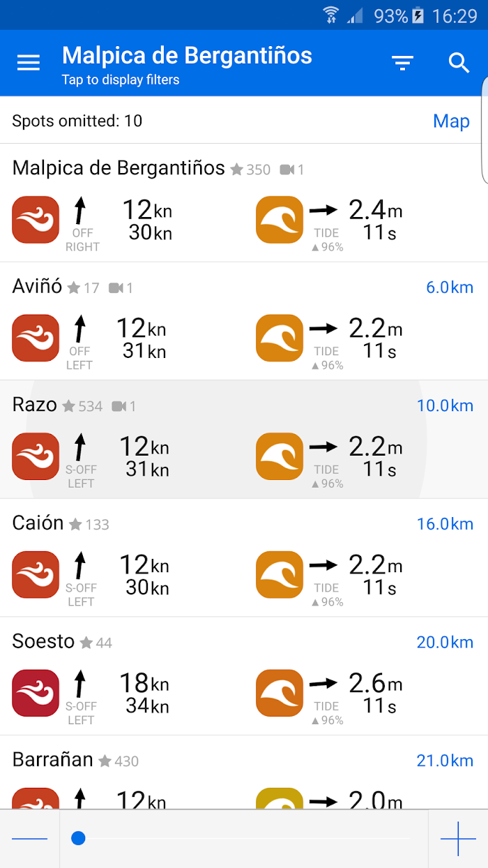Open the hamburger navigation menu
Viewport: 488px width, 868px height.
click(29, 63)
